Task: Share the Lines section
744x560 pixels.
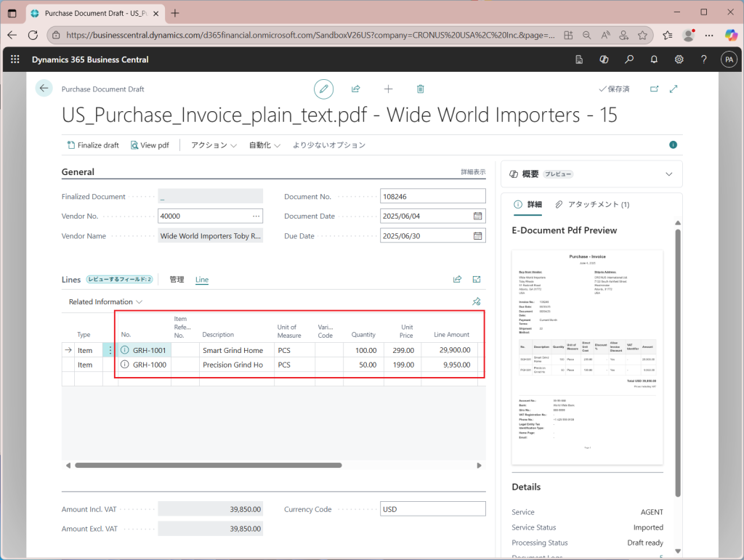Action: pyautogui.click(x=458, y=280)
